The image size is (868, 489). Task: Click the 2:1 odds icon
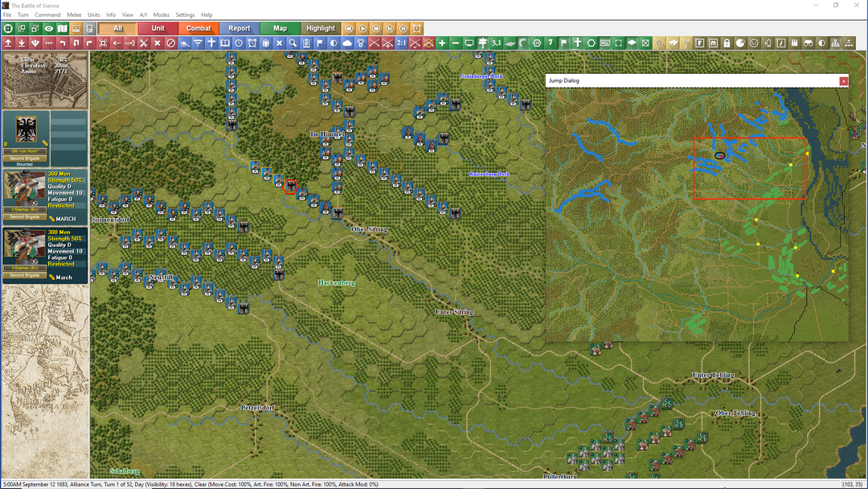coord(401,43)
